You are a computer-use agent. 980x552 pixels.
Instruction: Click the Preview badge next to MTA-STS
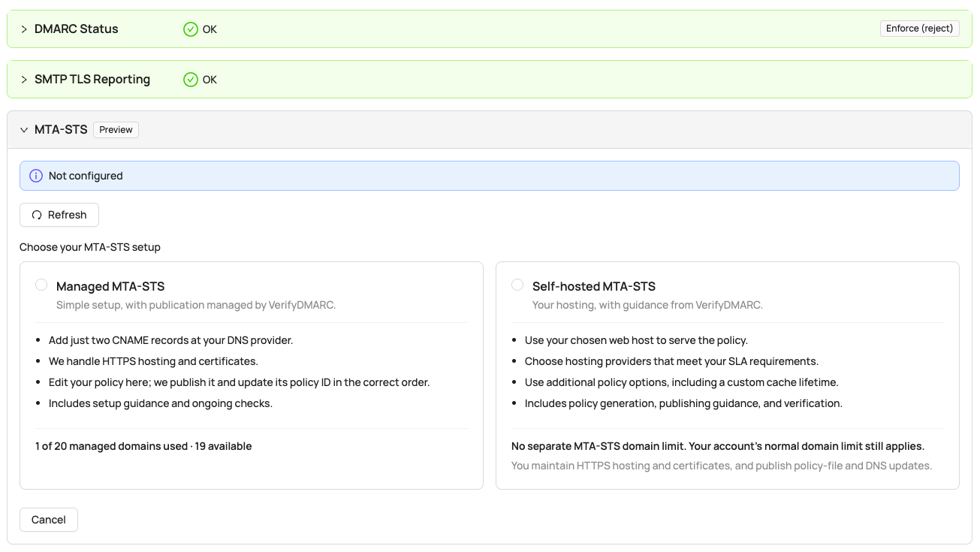click(x=116, y=130)
